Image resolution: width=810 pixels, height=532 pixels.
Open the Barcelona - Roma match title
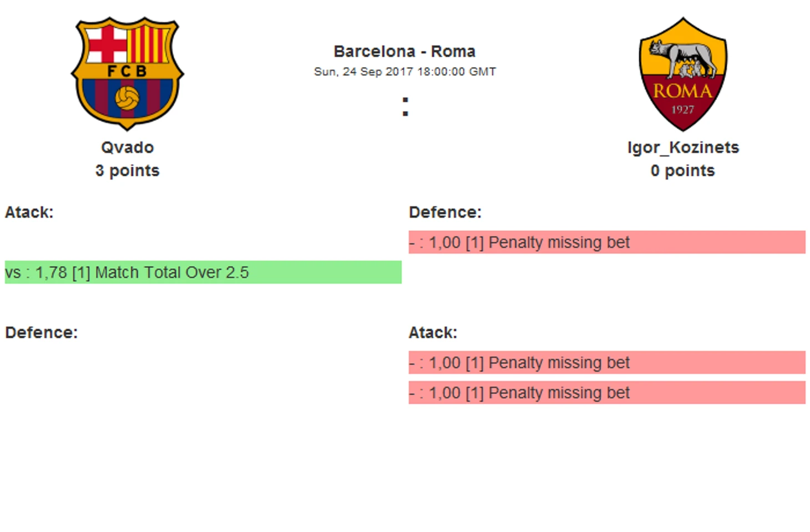404,52
